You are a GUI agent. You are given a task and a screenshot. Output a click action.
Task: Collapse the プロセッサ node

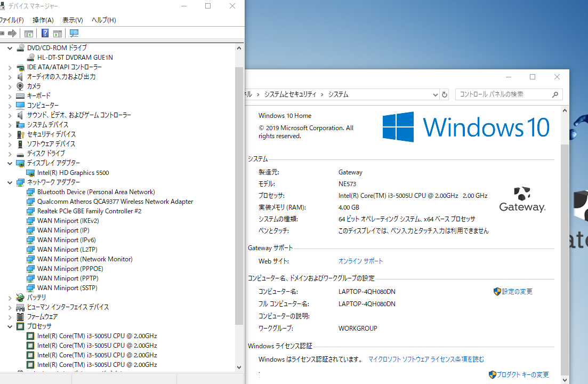pyautogui.click(x=10, y=326)
